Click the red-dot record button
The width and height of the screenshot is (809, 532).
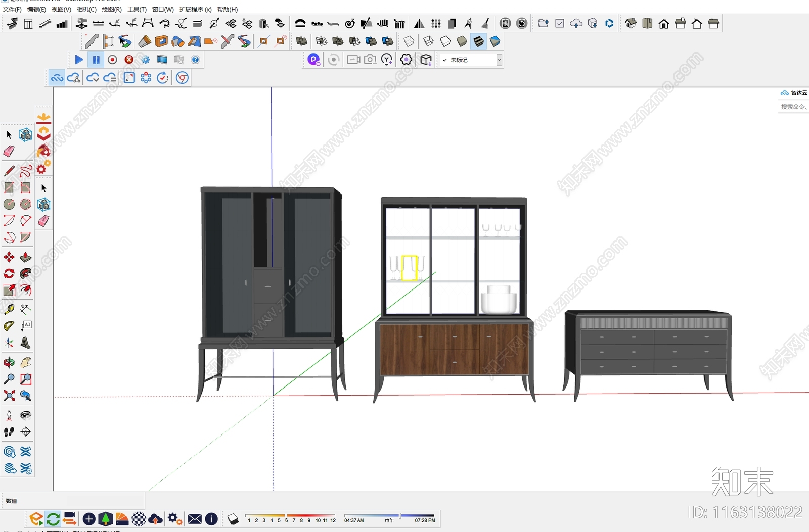[x=112, y=60]
